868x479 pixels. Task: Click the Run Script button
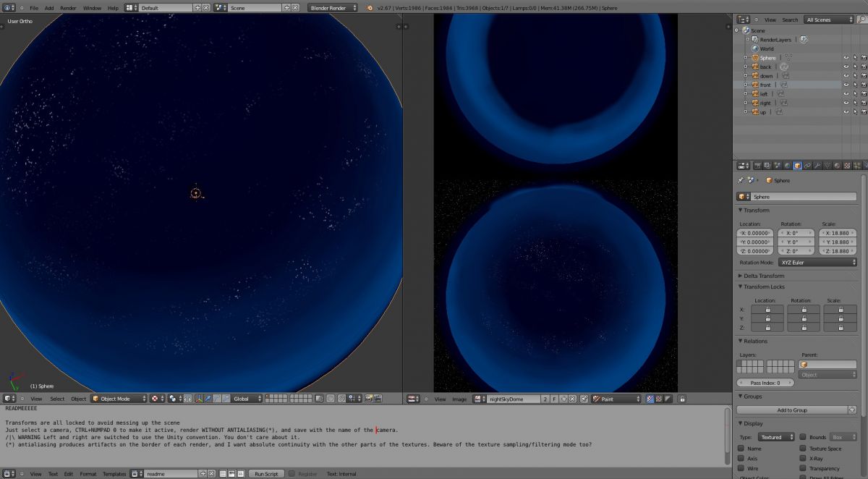tap(266, 473)
